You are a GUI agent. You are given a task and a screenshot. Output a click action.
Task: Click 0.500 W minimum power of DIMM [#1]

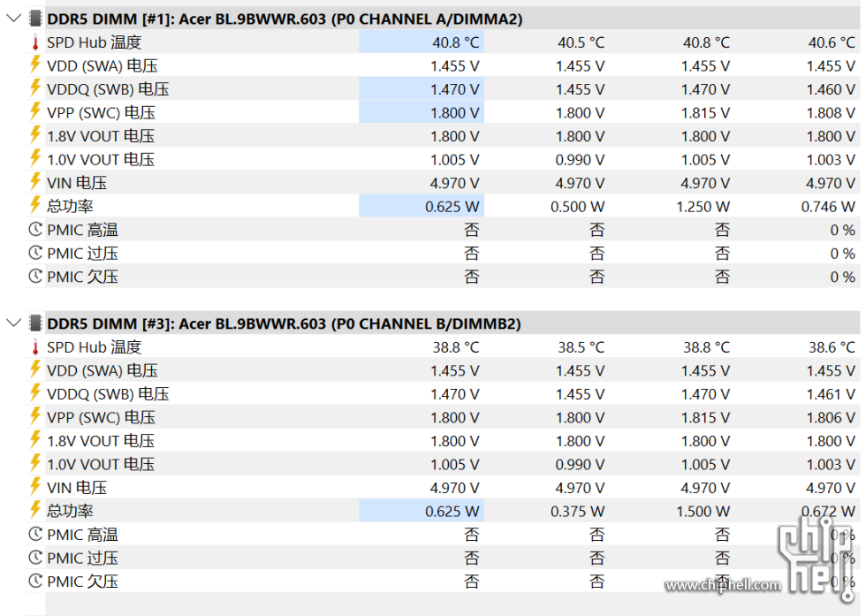577,207
